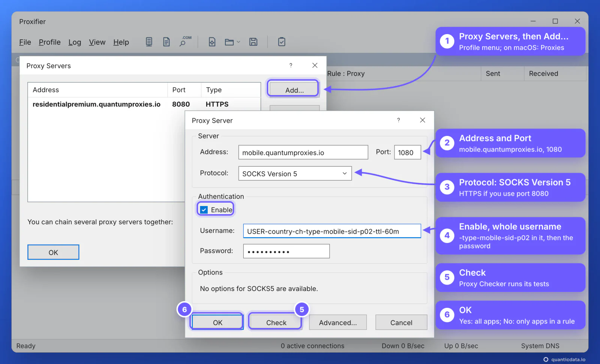Open the File menu
Image resolution: width=600 pixels, height=364 pixels.
pyautogui.click(x=25, y=42)
